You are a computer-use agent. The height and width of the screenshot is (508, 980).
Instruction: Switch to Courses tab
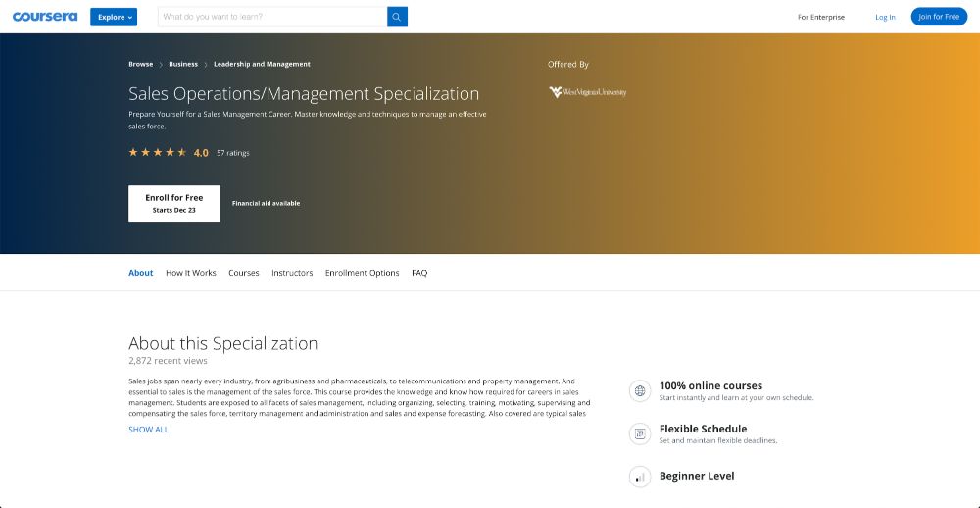coord(244,273)
